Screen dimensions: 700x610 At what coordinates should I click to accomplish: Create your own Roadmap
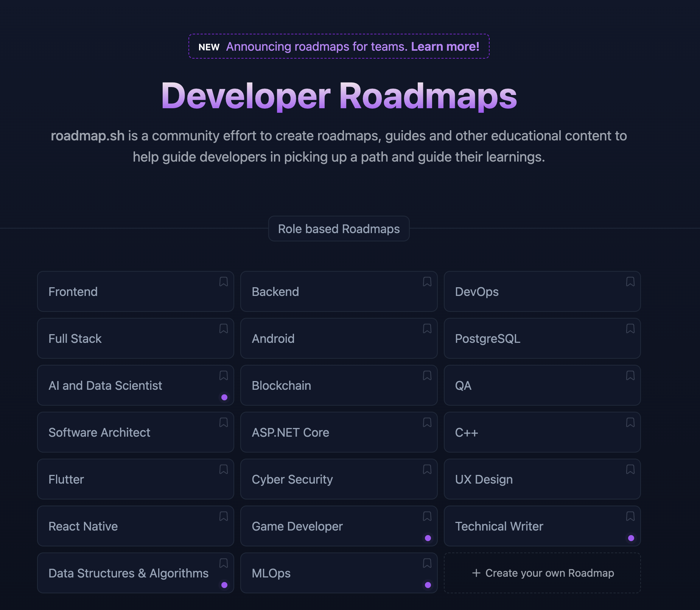point(542,573)
